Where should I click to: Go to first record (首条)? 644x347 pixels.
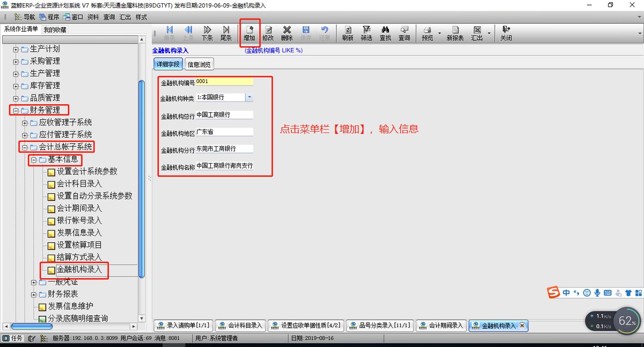coord(169,33)
